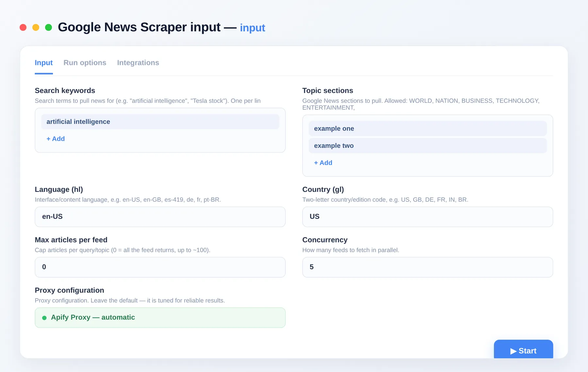Click the green maximize window dot
The image size is (588, 372).
pos(48,27)
